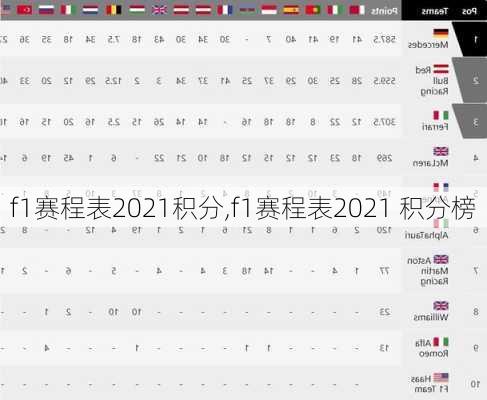Click position number 7 beside Aston Martin
This screenshot has width=487, height=400.
coord(476,271)
